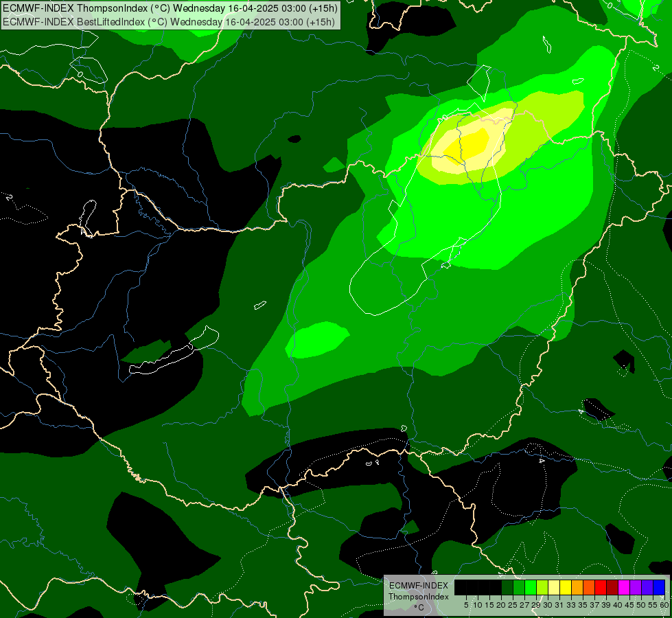Click the legend tick value 60
672x618 pixels.
pos(664,605)
